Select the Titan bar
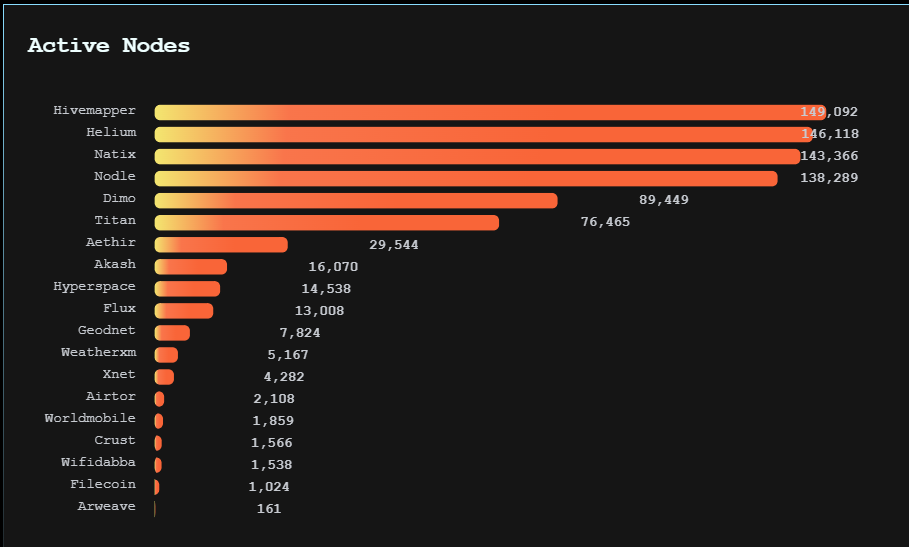The height and width of the screenshot is (547, 909). coord(326,222)
